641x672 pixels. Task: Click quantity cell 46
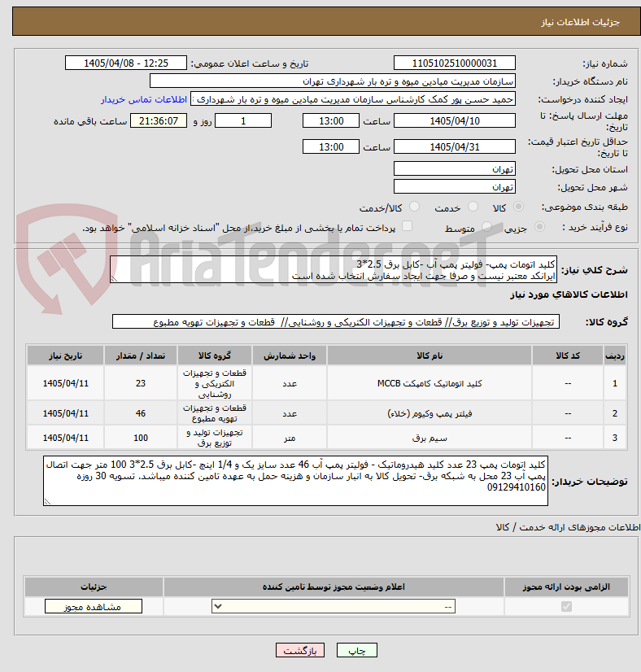coord(141,413)
